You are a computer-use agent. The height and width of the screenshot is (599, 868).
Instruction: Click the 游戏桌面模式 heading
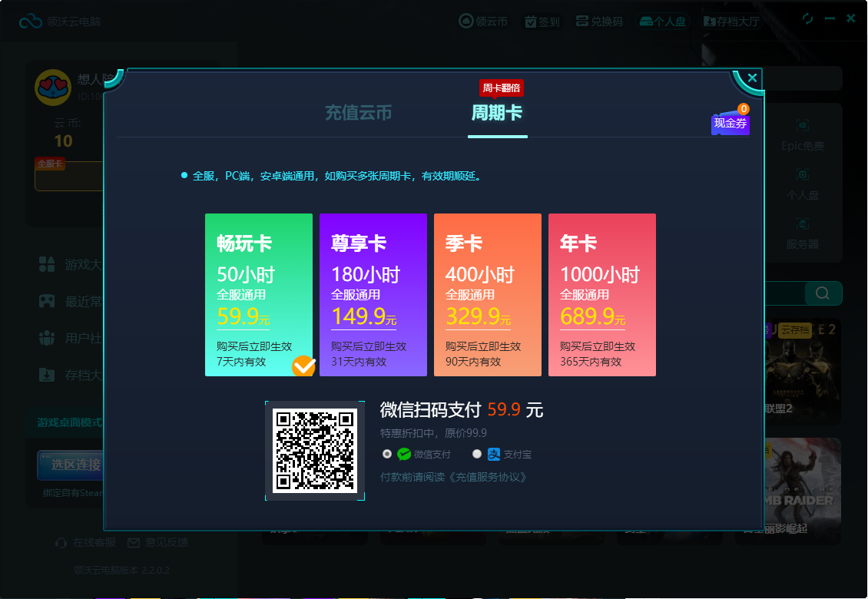70,423
